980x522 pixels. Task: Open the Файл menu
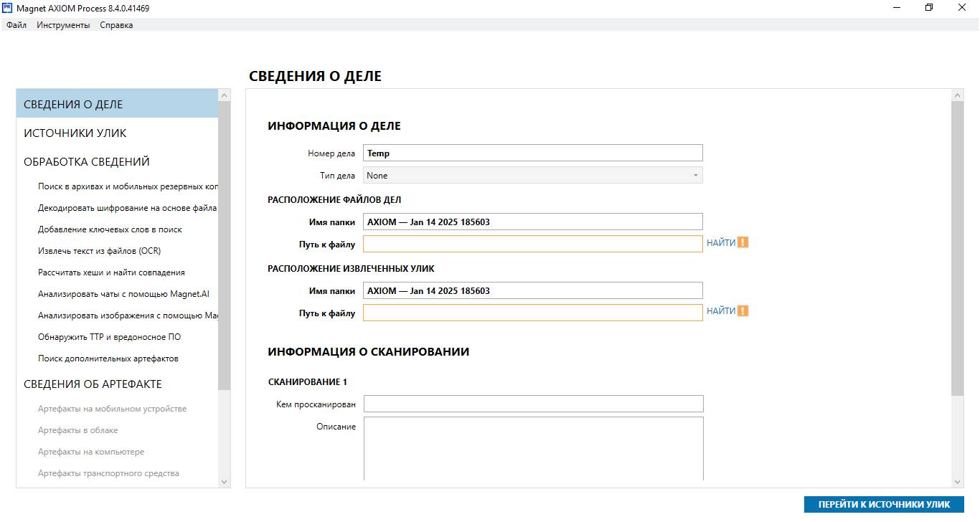click(17, 25)
